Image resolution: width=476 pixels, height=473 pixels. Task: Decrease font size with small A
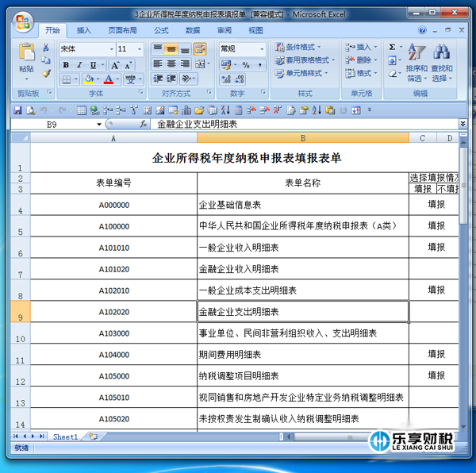128,65
